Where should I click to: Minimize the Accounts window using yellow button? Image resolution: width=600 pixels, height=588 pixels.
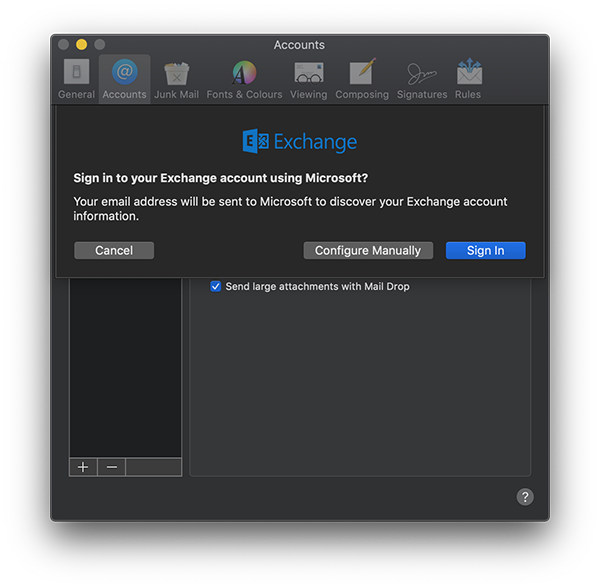pyautogui.click(x=82, y=45)
